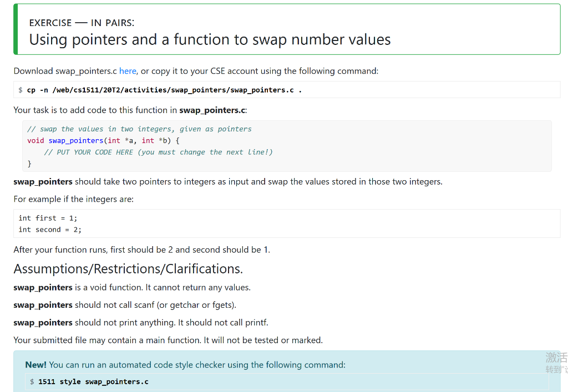
Task: Click the bold 'swap_pointers' word below the code
Action: [43, 181]
